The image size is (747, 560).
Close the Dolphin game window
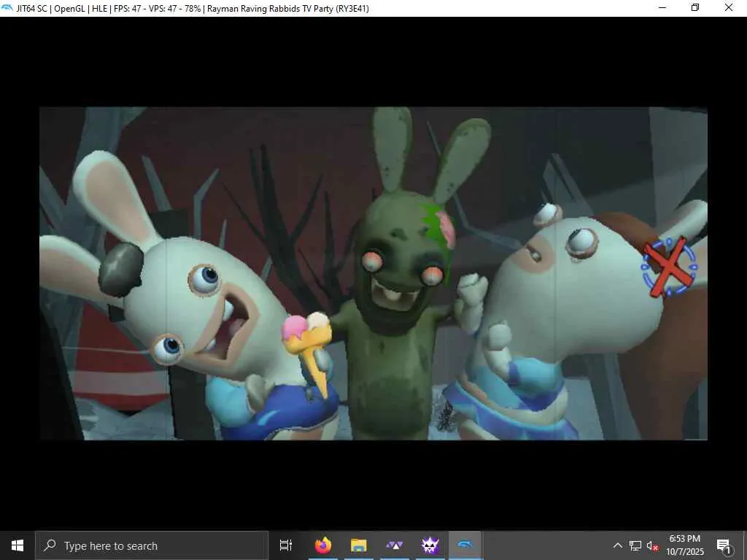pyautogui.click(x=729, y=7)
